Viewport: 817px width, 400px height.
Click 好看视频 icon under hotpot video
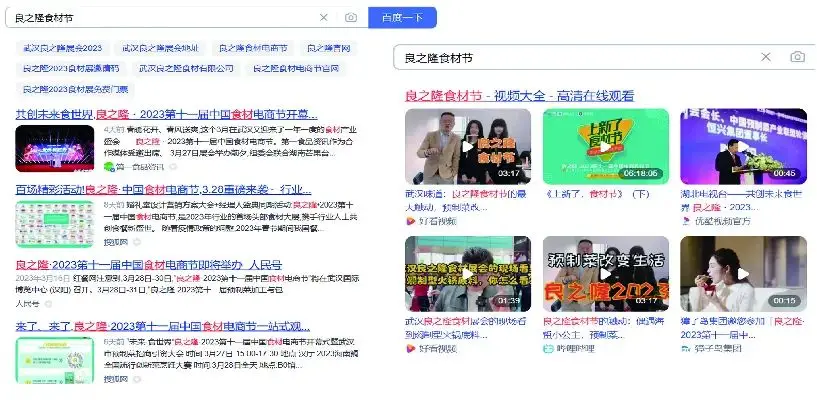[x=410, y=348]
